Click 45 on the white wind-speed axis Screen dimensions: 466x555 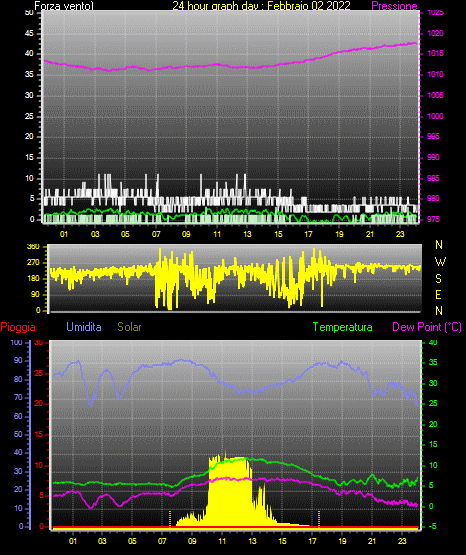(29, 33)
